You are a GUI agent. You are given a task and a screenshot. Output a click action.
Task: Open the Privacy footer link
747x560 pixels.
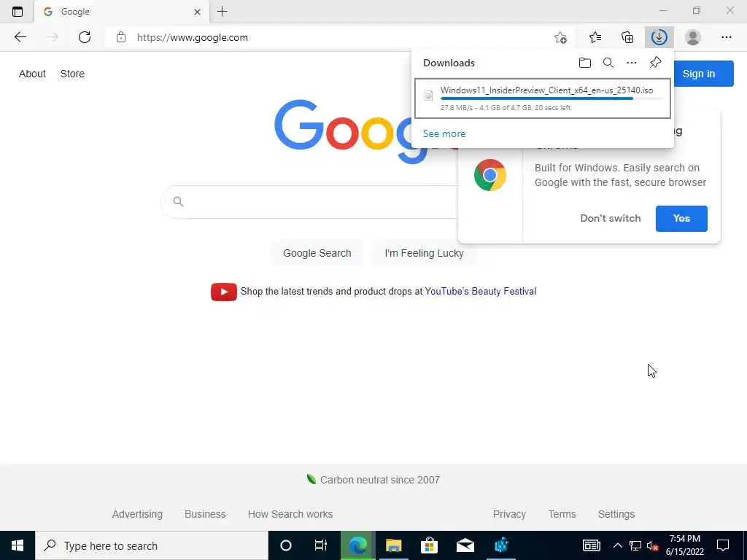(509, 514)
